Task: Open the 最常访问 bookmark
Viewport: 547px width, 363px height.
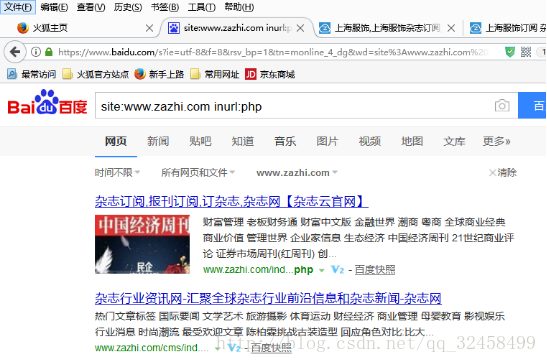Action: (31, 74)
